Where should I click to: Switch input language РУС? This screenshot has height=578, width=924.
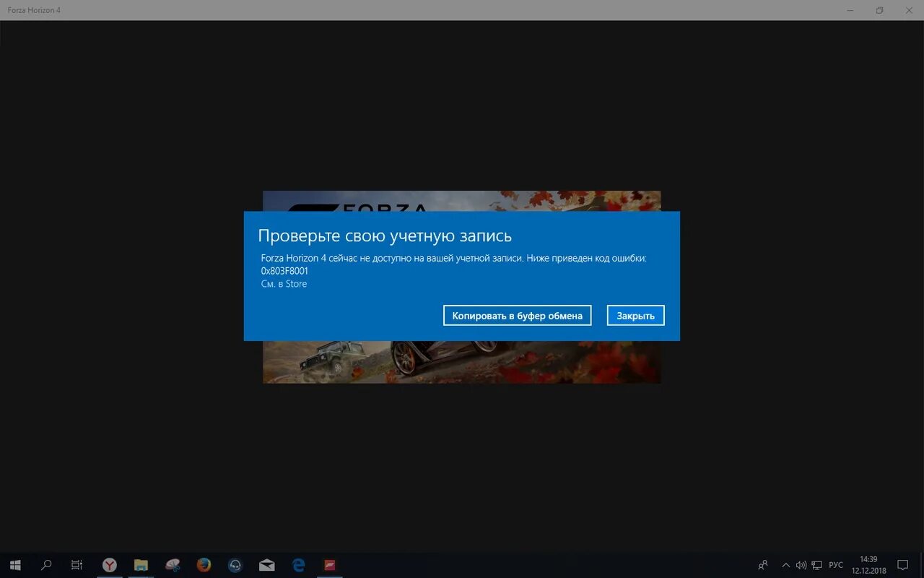click(836, 565)
